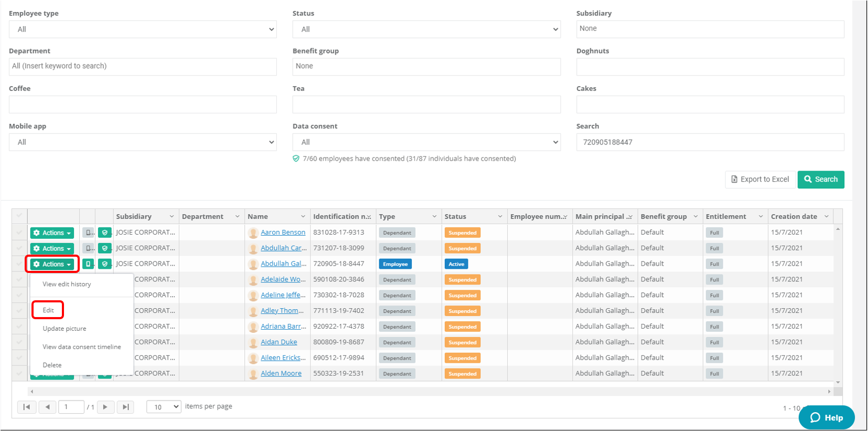Go to the first page of results
The width and height of the screenshot is (868, 431).
(x=27, y=407)
